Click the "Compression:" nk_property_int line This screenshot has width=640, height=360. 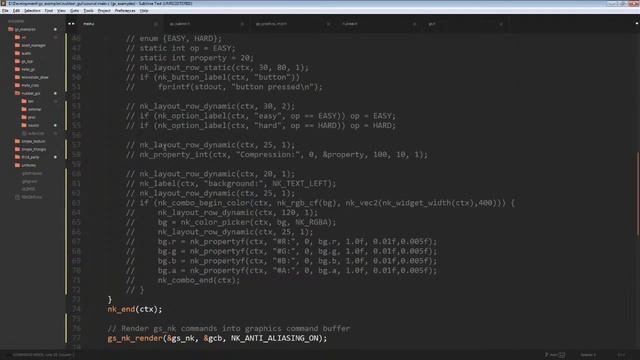coord(277,155)
